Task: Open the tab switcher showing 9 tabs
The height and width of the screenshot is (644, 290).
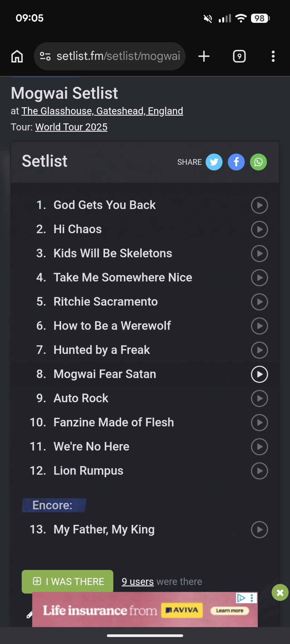Action: coord(239,56)
